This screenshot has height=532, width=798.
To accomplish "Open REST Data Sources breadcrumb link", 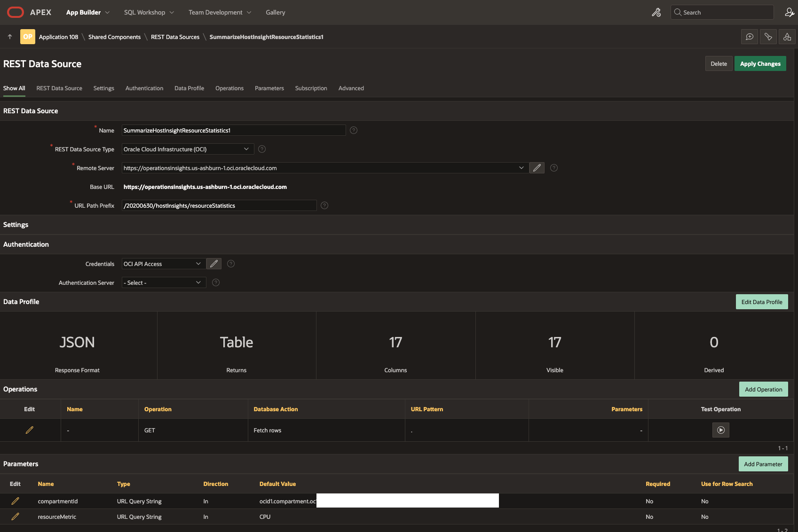I will click(175, 37).
